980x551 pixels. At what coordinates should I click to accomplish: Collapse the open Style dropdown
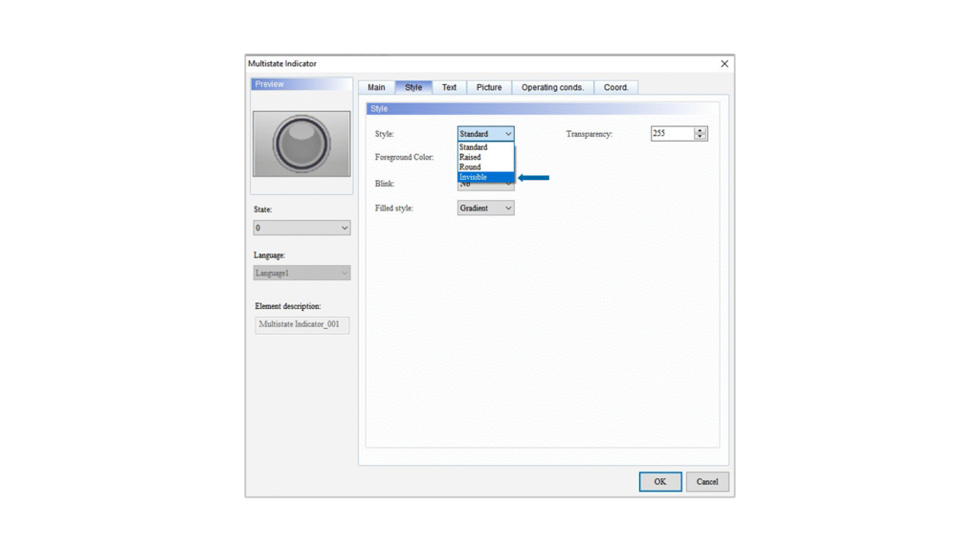click(508, 134)
